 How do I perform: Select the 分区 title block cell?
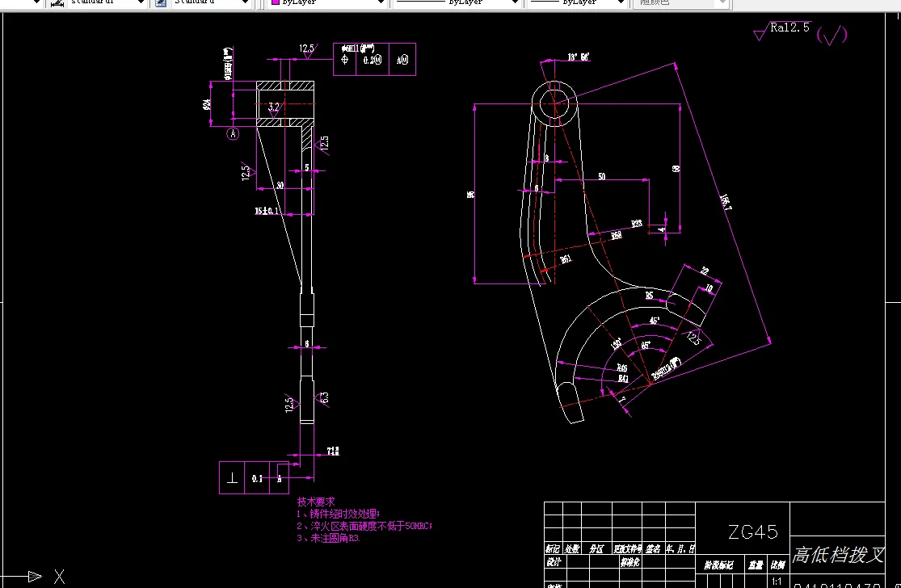[x=596, y=549]
